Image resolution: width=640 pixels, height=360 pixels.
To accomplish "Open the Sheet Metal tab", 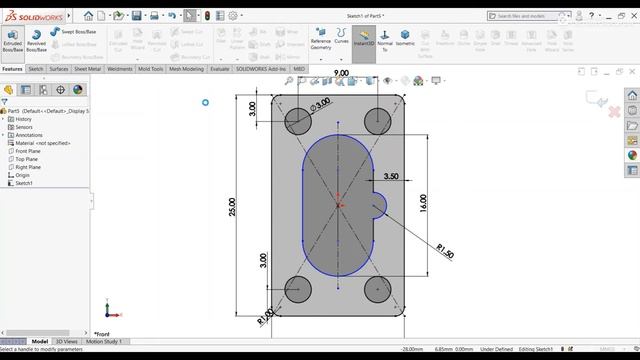I will tap(87, 69).
